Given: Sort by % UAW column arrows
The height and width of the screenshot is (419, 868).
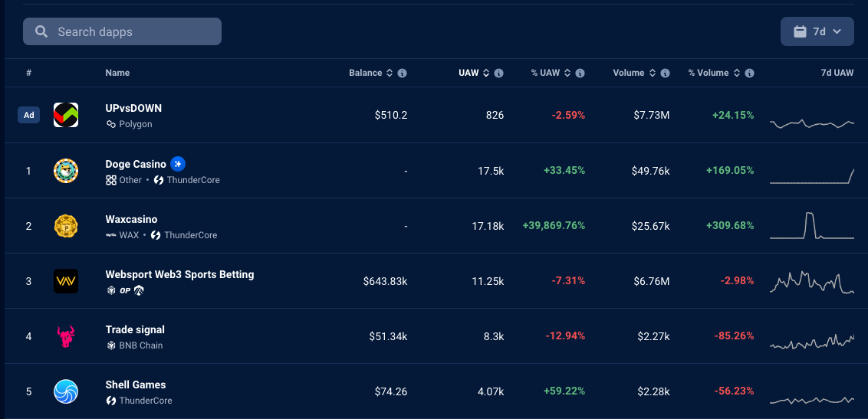Looking at the screenshot, I should click(567, 73).
